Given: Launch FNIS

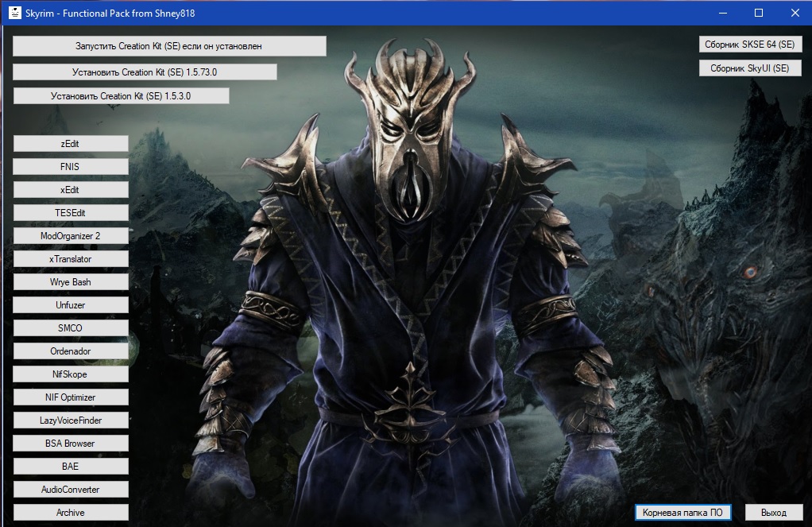Looking at the screenshot, I should 71,167.
